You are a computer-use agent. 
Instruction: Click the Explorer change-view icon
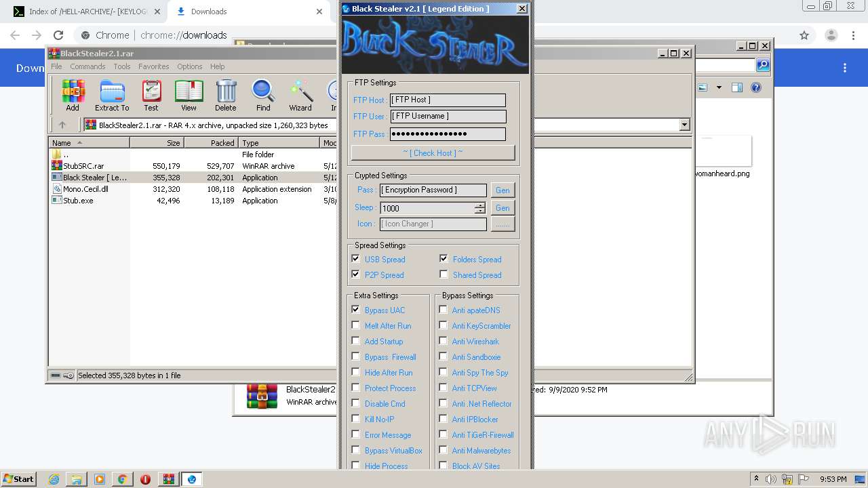click(703, 87)
